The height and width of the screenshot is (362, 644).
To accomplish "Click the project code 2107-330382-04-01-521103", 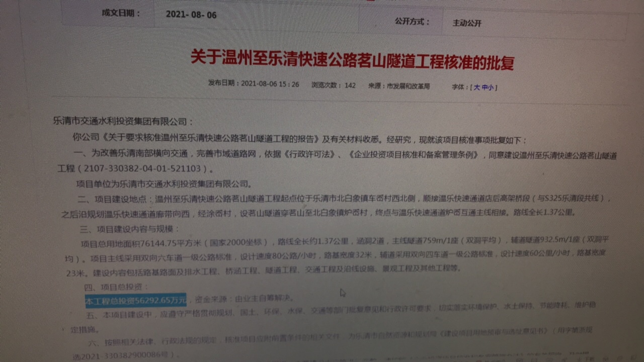I will (x=141, y=168).
